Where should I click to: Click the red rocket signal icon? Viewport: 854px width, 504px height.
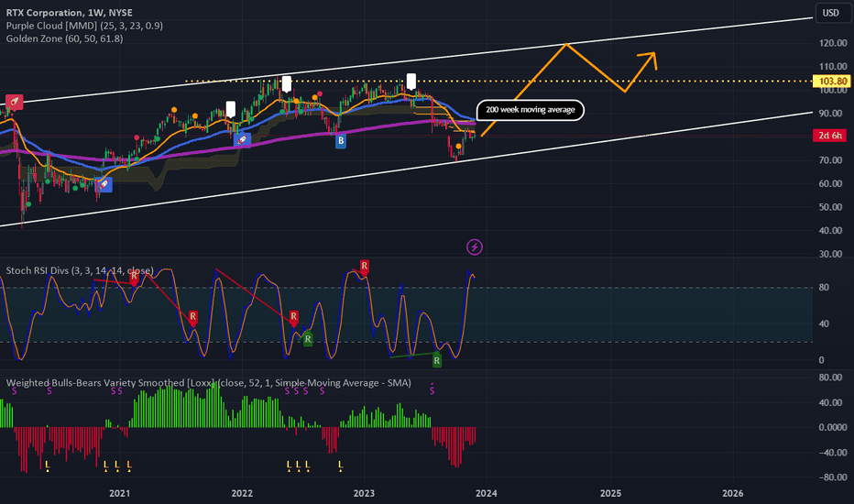click(x=15, y=102)
